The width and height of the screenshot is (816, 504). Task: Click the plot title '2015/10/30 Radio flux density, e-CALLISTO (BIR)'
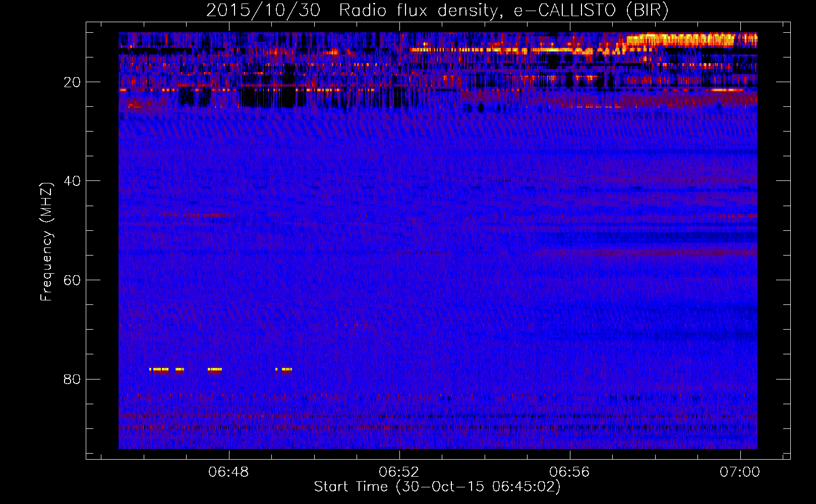(x=437, y=11)
